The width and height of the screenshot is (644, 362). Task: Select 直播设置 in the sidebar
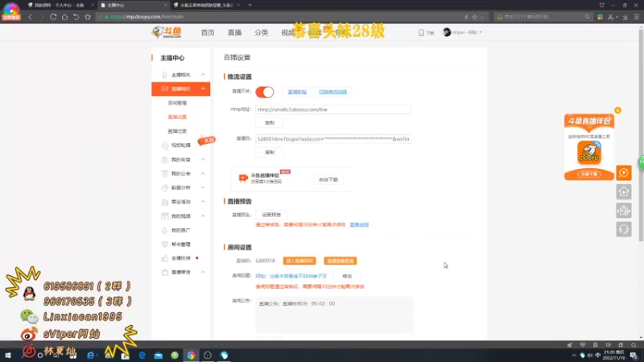click(x=177, y=117)
